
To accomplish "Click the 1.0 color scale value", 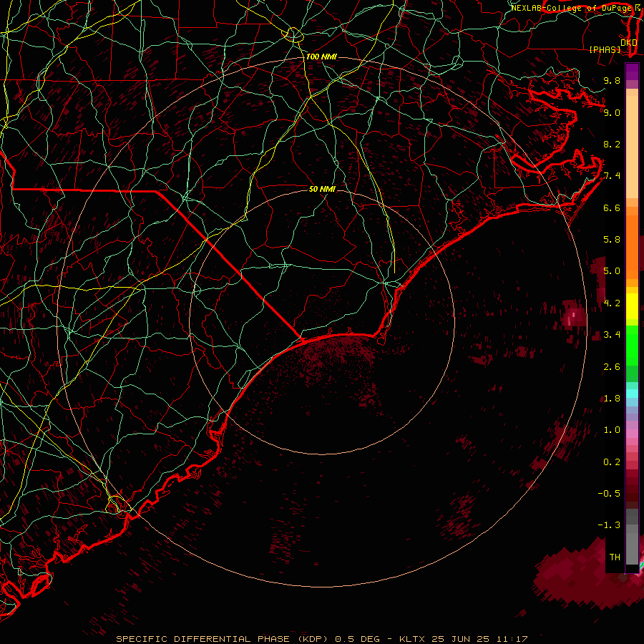I will (612, 430).
